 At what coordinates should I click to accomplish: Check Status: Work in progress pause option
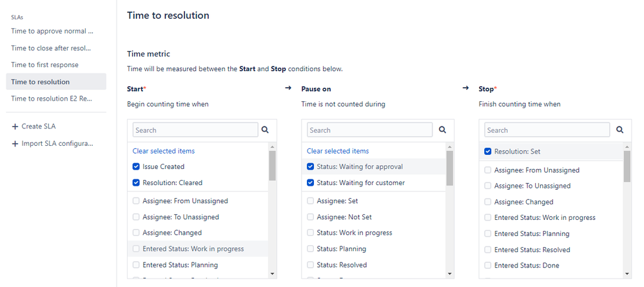[x=311, y=233]
